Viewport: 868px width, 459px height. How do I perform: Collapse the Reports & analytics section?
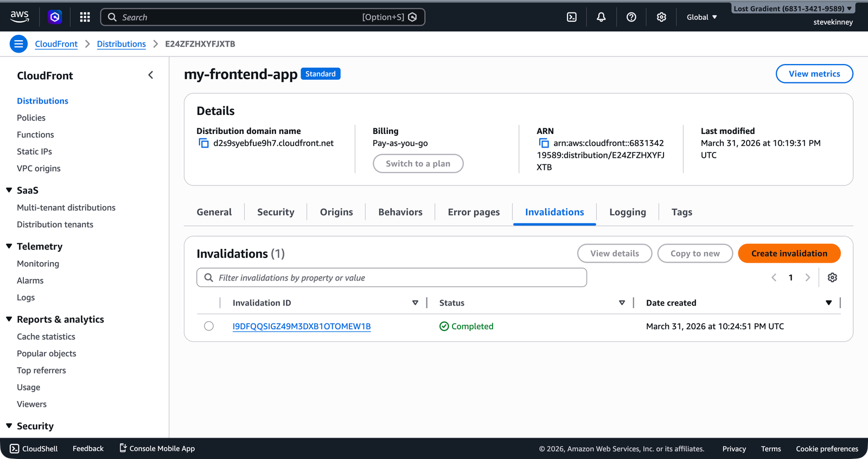(x=9, y=319)
